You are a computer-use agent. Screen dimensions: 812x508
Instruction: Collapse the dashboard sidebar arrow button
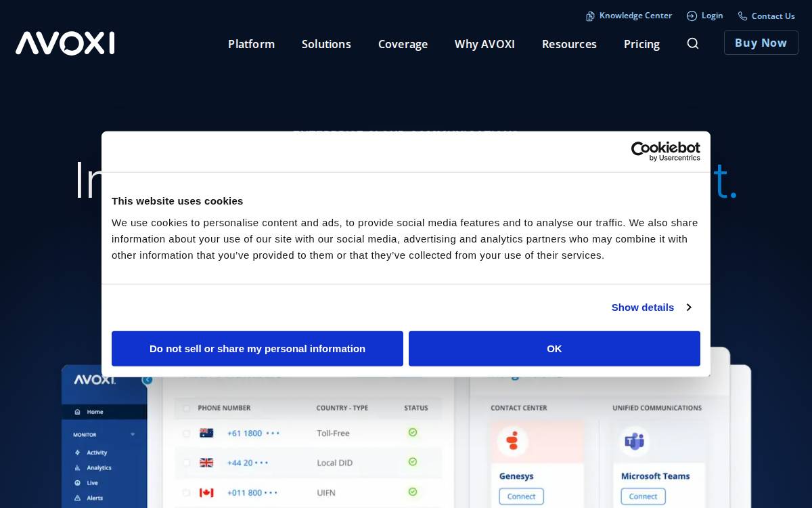point(147,380)
